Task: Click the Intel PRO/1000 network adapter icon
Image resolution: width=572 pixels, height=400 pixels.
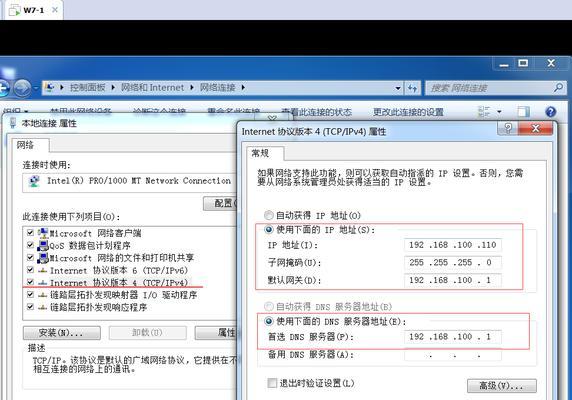Action: 34,181
